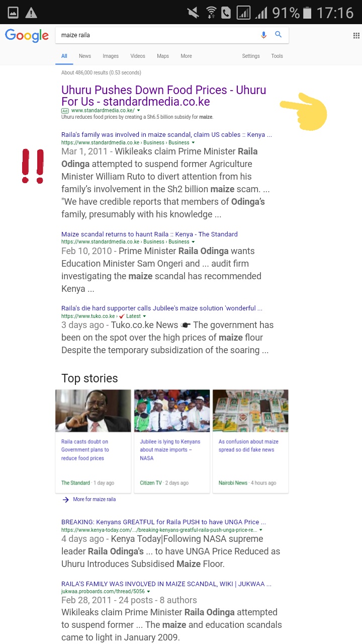Click the arrow icon beside More for maize raila
This screenshot has height=644, width=362.
(65, 500)
